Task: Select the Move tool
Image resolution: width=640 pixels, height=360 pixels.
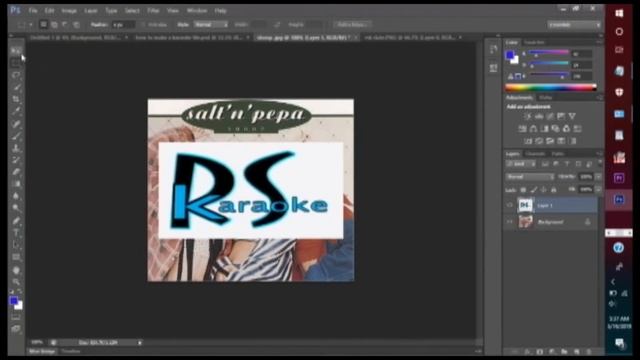Action: click(x=16, y=51)
